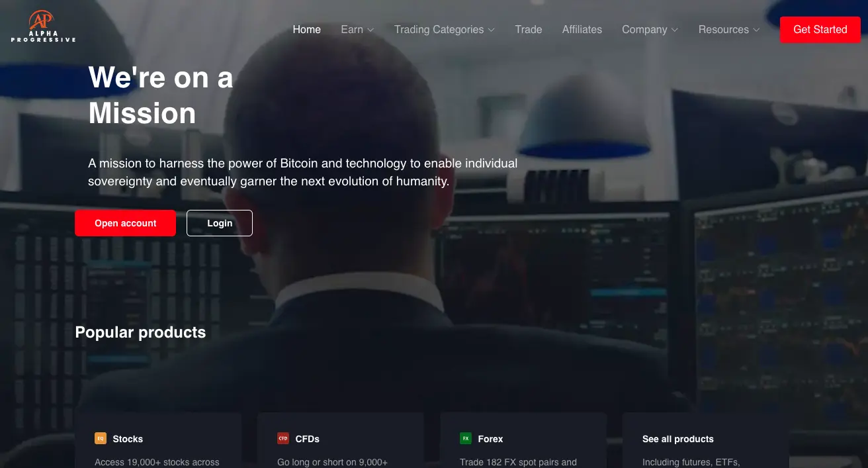Open the Trade navigation link
The image size is (868, 468).
529,30
